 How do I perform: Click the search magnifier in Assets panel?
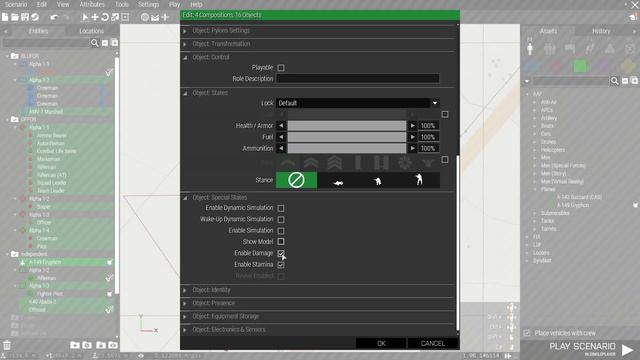614,81
